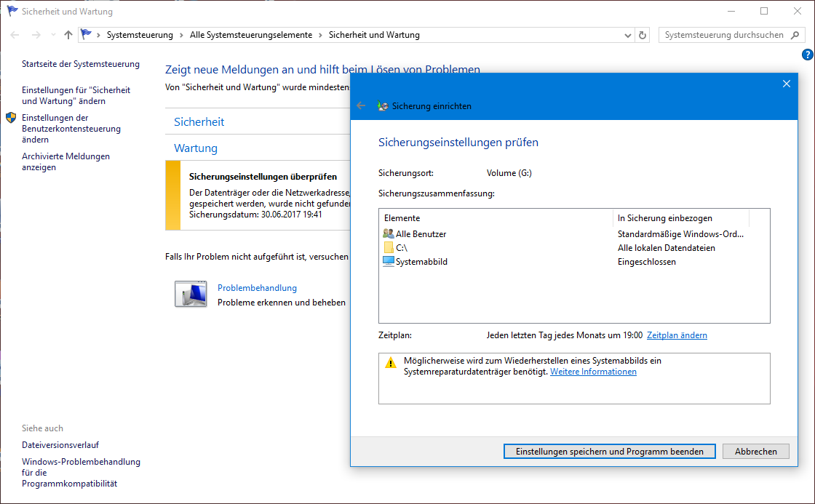Select the Systemabbild row text
Screen dimensions: 815x504
[x=421, y=262]
